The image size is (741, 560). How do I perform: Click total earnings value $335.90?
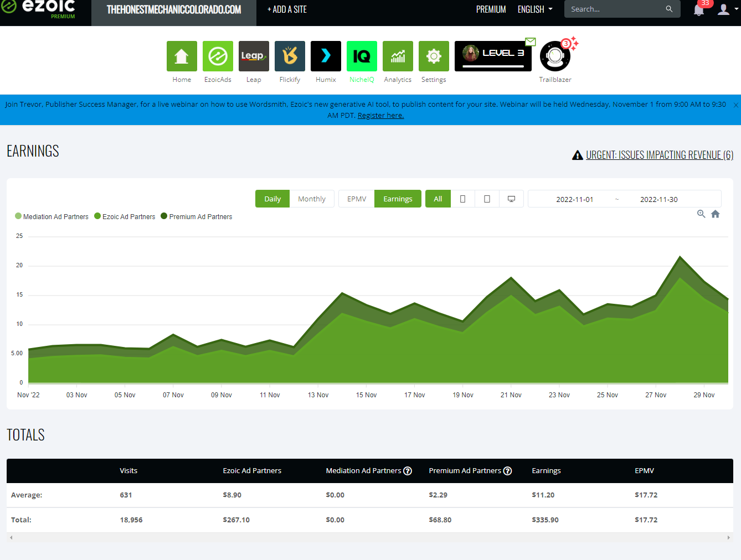pos(545,520)
